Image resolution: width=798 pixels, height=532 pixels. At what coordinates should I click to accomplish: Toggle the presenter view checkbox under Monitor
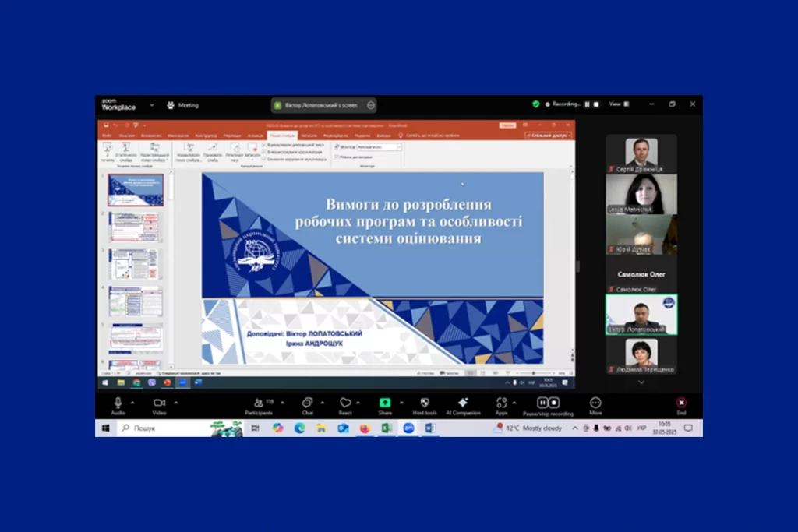click(x=337, y=157)
